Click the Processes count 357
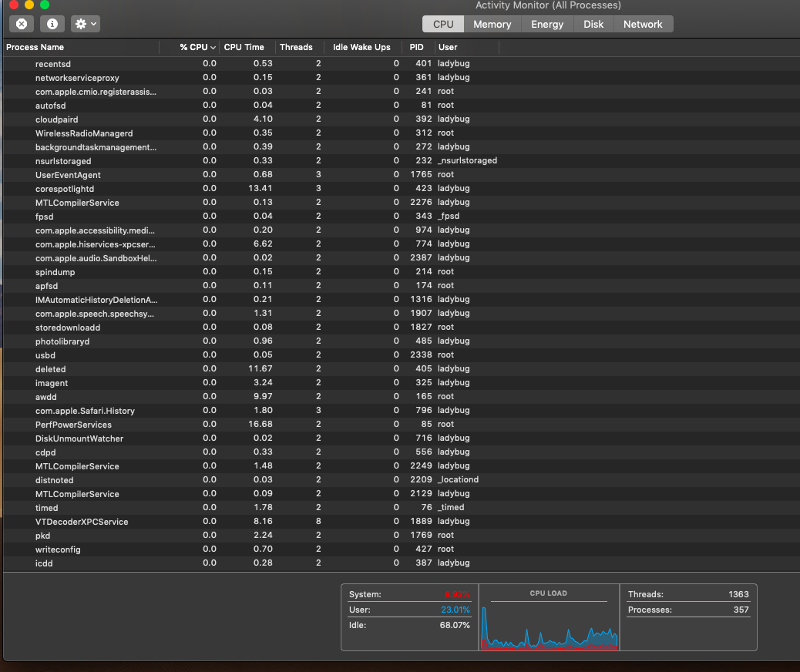800x672 pixels. 741,610
